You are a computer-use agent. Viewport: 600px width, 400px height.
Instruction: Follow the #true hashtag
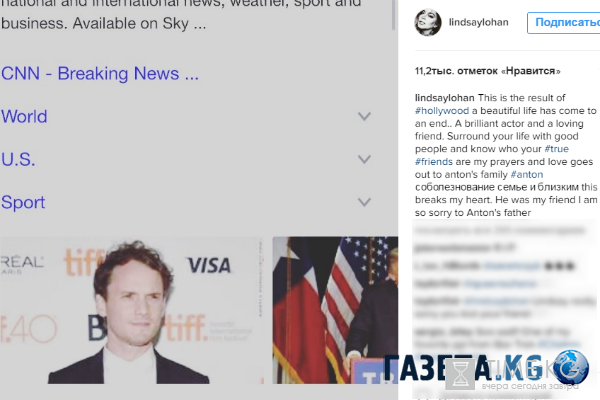[x=556, y=149]
